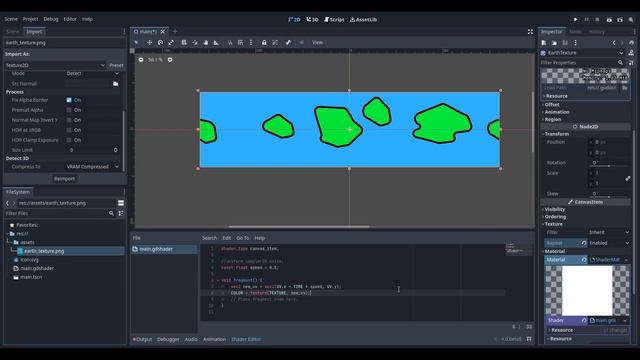Enable Normal Map Invert Y checkbox
The image size is (640, 360).
(69, 120)
